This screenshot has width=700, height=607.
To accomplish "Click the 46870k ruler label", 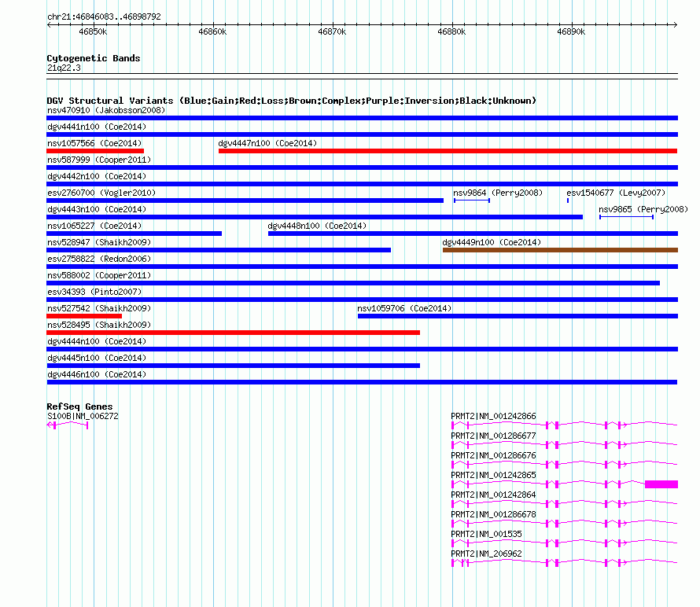I will [x=332, y=31].
